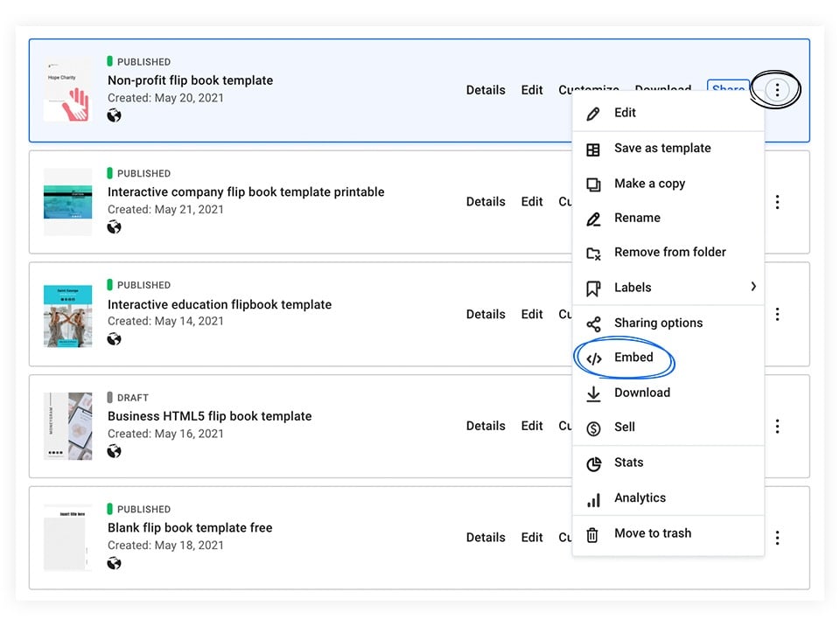840x626 pixels.
Task: Choose Analytics in the context menu
Action: 640,497
